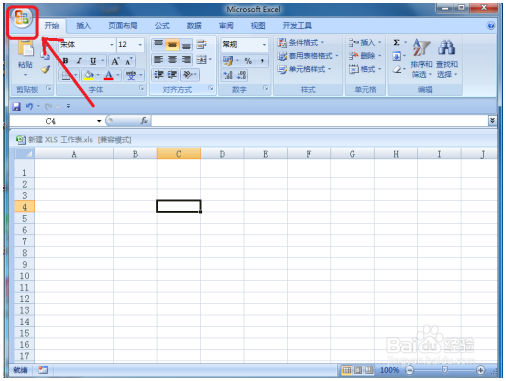Click the insert function fx icon
This screenshot has width=506, height=381.
144,121
